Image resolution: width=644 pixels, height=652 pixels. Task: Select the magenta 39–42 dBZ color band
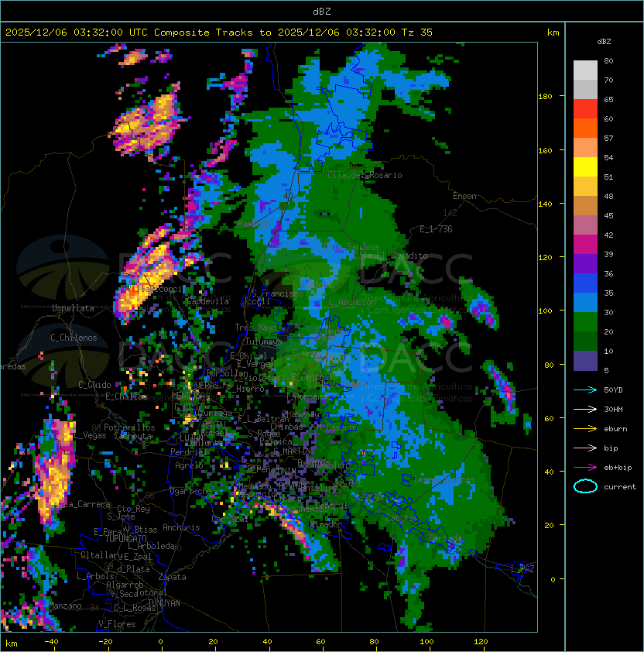[585, 245]
